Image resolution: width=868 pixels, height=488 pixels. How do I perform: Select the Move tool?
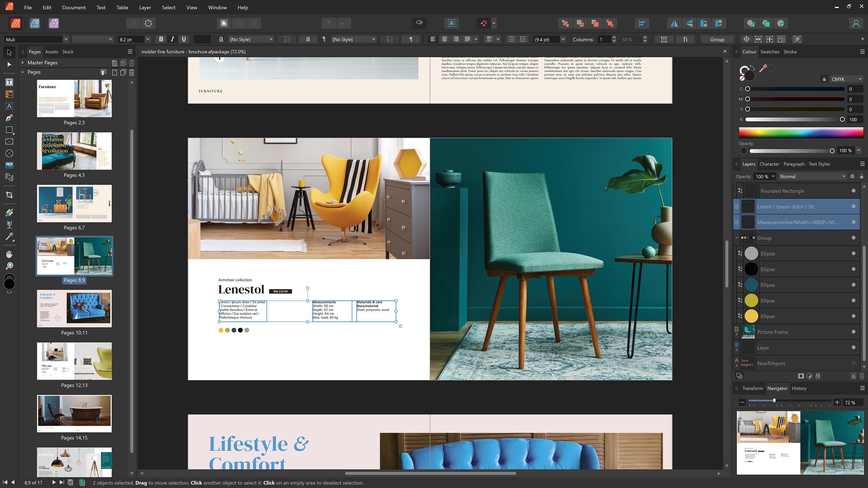(x=9, y=52)
